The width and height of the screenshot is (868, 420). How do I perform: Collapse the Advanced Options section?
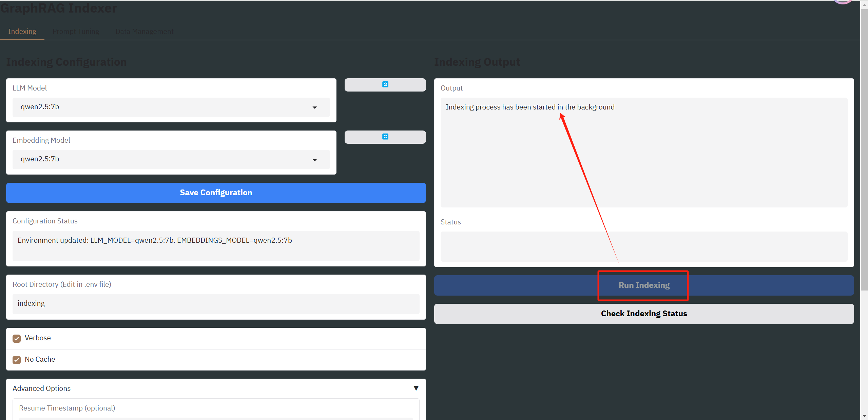(416, 388)
